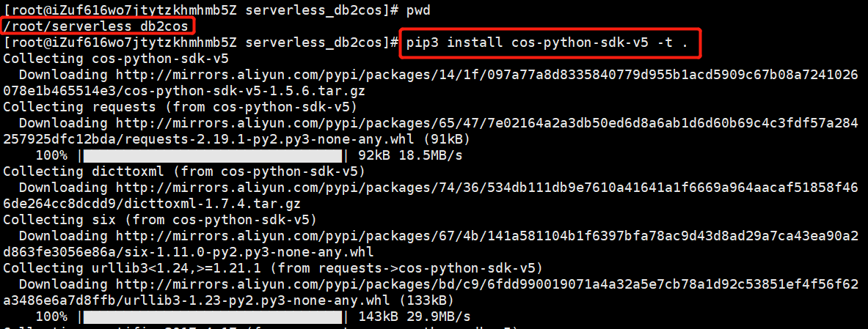The height and width of the screenshot is (329, 868).
Task: Click the highlighted /root/serverless_db2cos path output
Action: tap(98, 26)
